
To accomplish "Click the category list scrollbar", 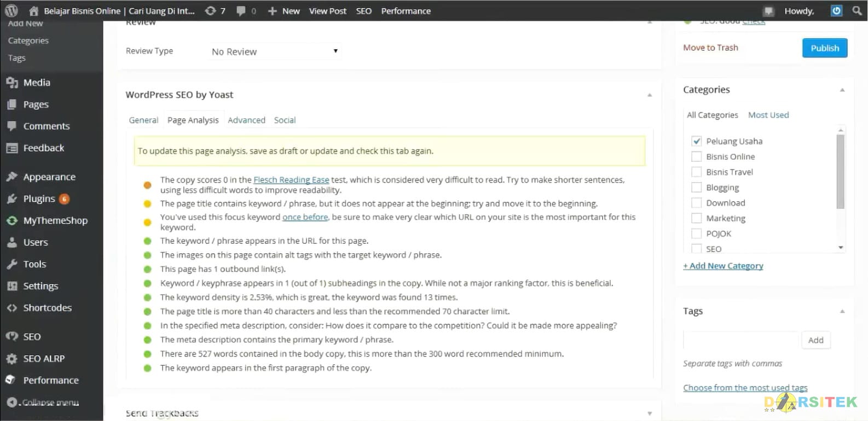I will pyautogui.click(x=841, y=172).
